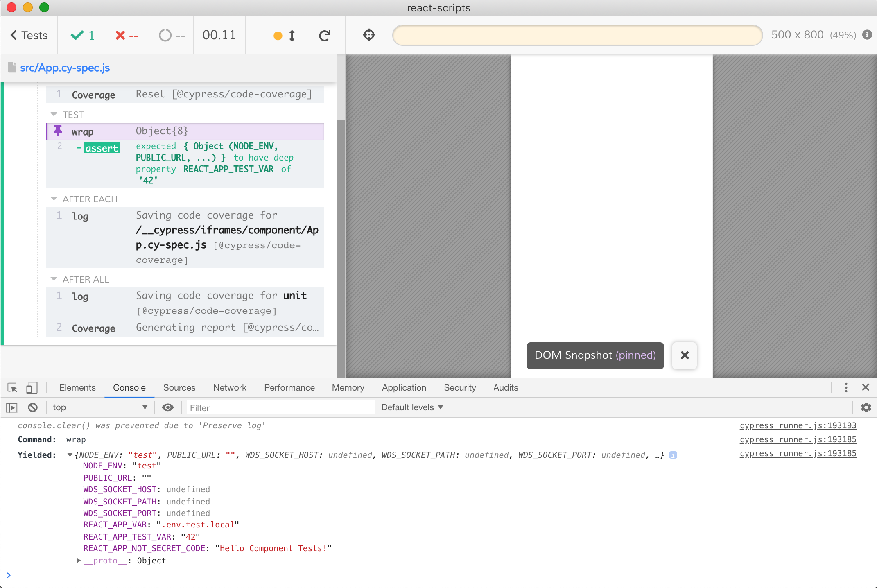
Task: Click the green assert badge
Action: point(102,148)
